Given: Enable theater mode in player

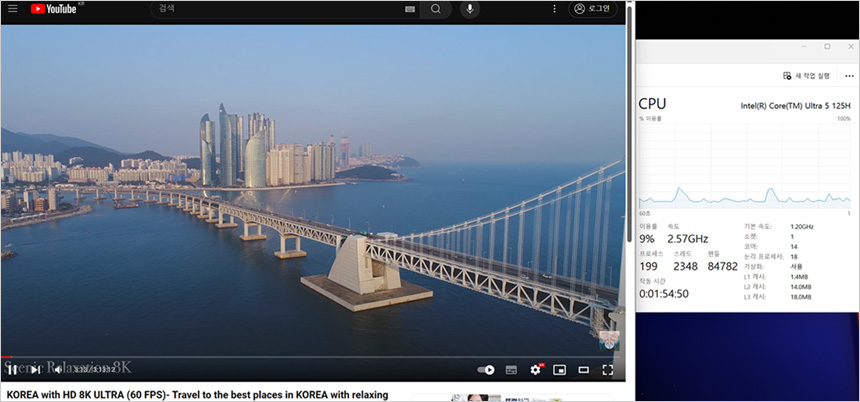Looking at the screenshot, I should click(x=584, y=370).
